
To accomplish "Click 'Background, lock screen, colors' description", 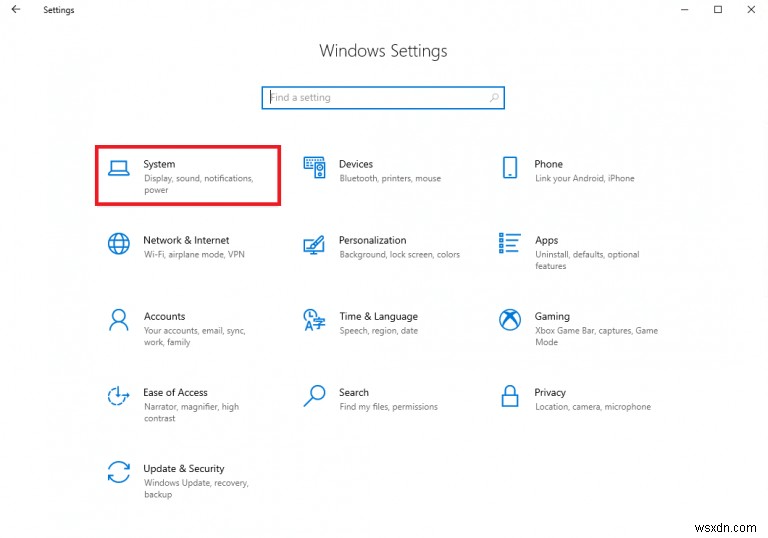I will [x=400, y=254].
